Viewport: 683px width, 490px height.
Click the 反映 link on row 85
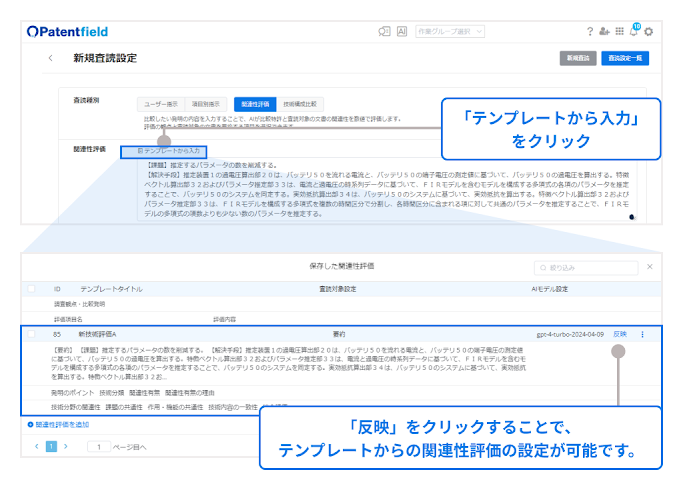[x=621, y=334]
